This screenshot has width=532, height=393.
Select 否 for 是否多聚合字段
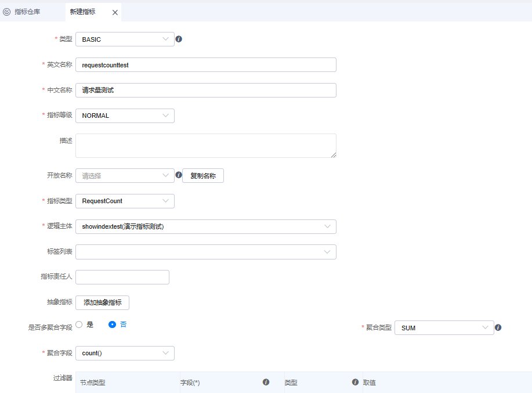(113, 325)
